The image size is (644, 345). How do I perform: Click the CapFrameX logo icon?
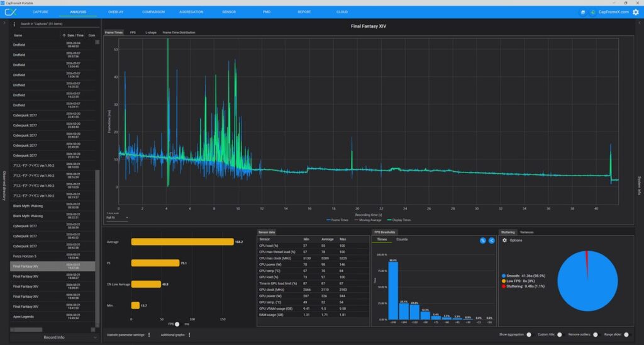[10, 12]
